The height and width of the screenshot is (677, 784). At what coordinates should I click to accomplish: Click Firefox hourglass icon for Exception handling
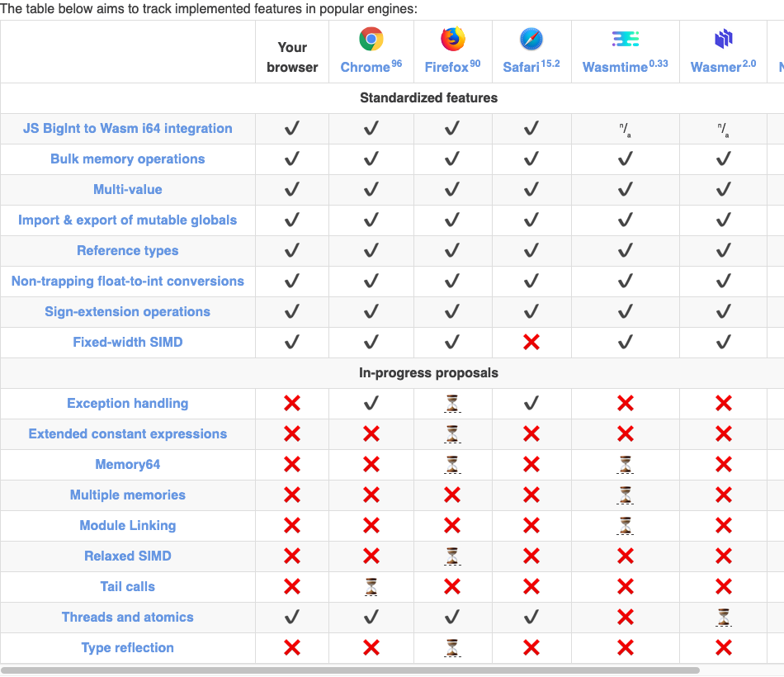(x=452, y=403)
